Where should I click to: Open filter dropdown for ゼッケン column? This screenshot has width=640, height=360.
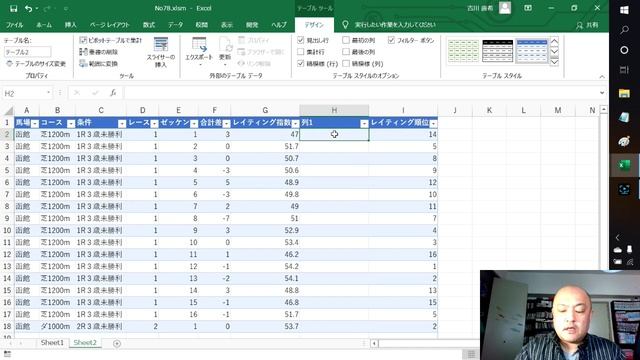pyautogui.click(x=194, y=123)
